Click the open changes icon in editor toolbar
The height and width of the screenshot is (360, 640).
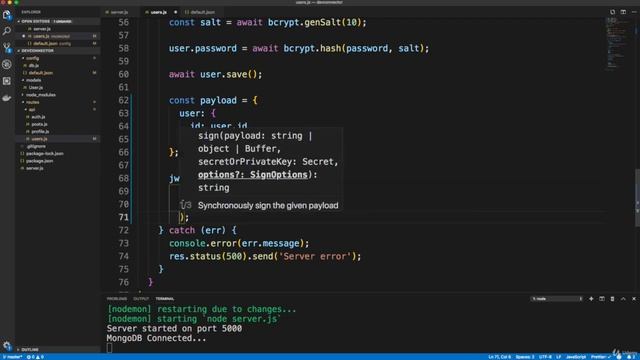(x=613, y=12)
